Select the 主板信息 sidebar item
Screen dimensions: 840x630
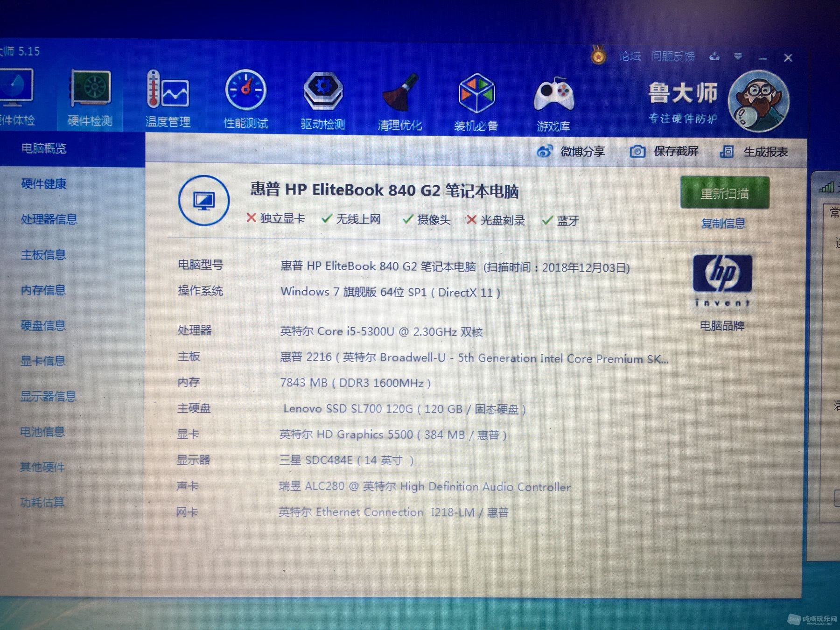click(43, 254)
